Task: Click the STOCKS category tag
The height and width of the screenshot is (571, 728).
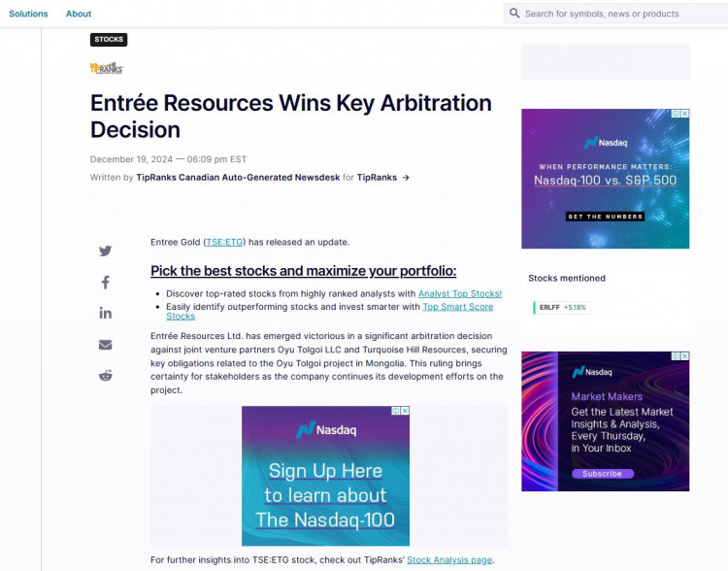Action: pyautogui.click(x=109, y=40)
